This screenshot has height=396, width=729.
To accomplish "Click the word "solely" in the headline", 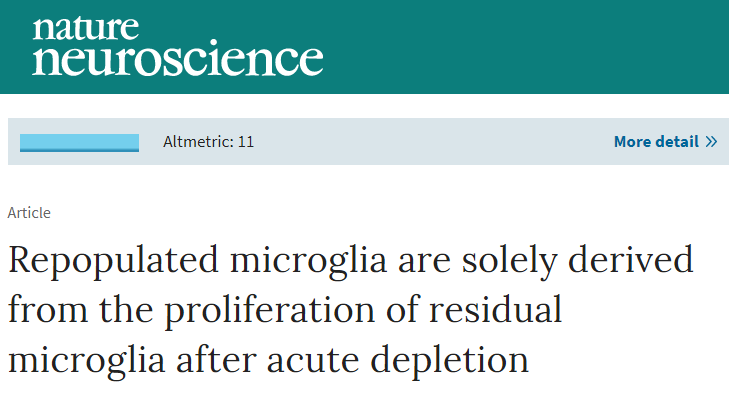I will click(509, 262).
